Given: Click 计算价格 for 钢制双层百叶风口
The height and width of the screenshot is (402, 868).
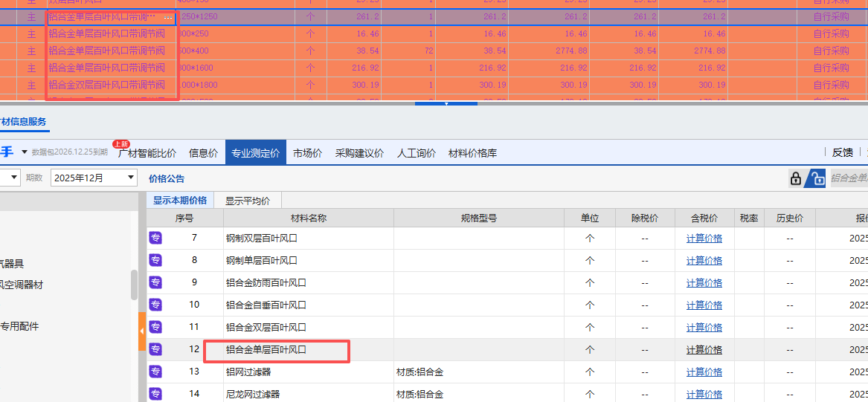Looking at the screenshot, I should pos(704,239).
